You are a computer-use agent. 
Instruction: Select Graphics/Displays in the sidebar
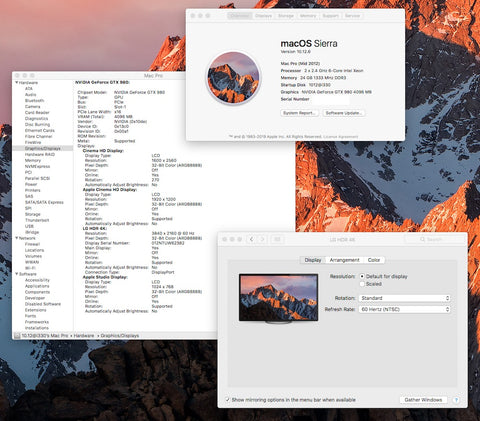pos(43,148)
